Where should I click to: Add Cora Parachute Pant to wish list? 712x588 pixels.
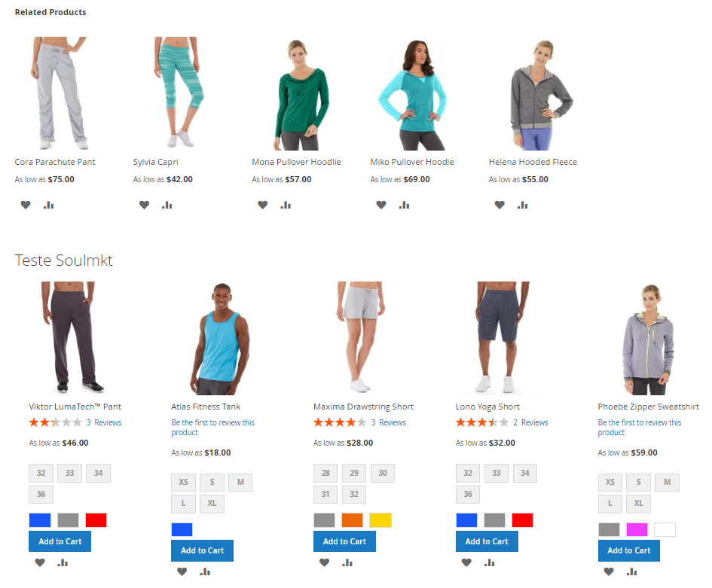point(26,205)
